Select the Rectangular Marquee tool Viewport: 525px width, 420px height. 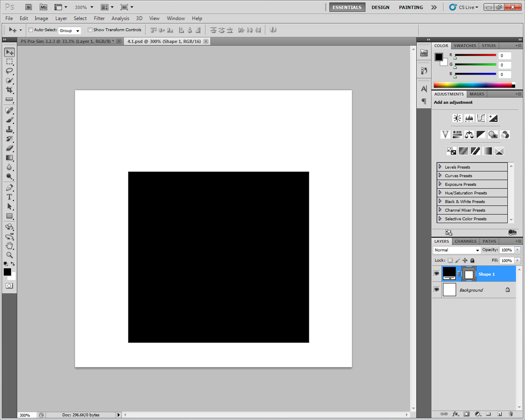(x=9, y=62)
